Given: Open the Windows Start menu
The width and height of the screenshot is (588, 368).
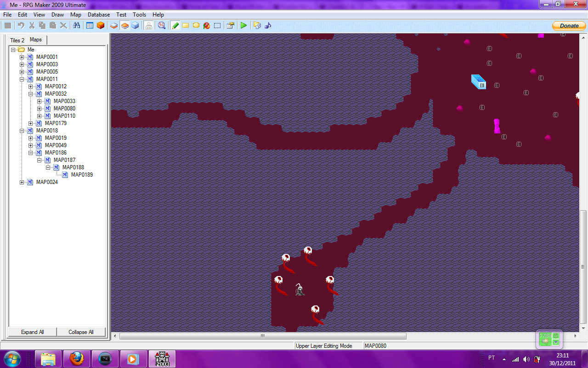Looking at the screenshot, I should click(12, 358).
